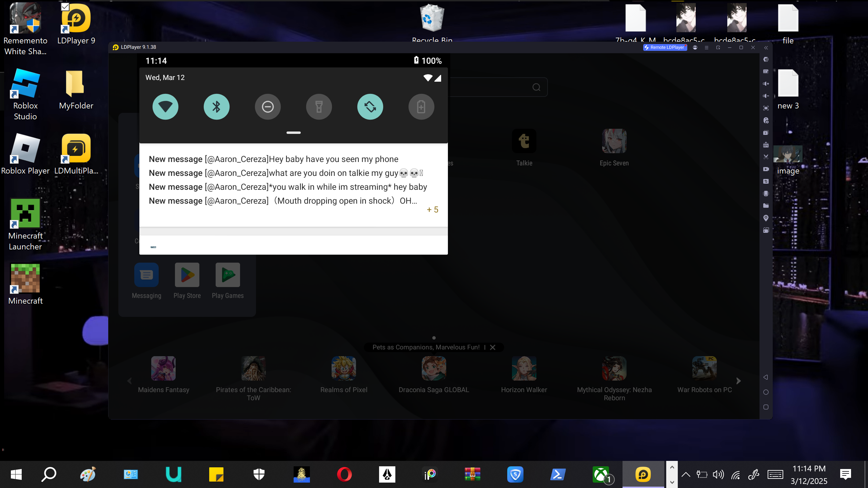Open the keyboard mapping tool
The width and height of the screenshot is (868, 488).
(766, 72)
